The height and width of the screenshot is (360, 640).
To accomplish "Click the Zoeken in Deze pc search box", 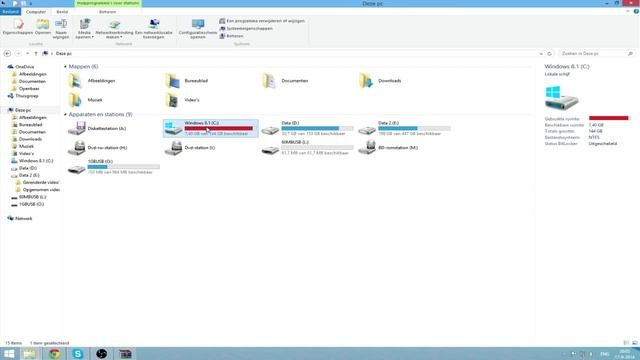I will [x=597, y=53].
